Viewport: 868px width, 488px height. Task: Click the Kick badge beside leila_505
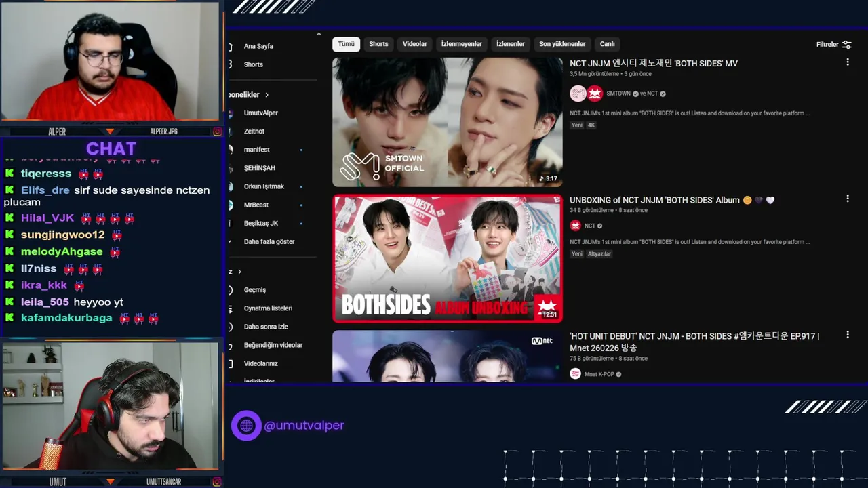click(9, 302)
